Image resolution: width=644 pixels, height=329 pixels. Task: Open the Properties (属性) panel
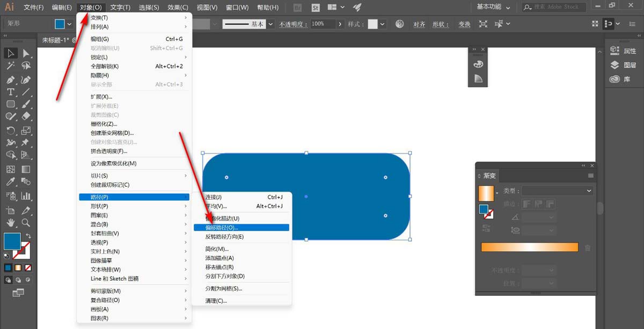point(625,51)
